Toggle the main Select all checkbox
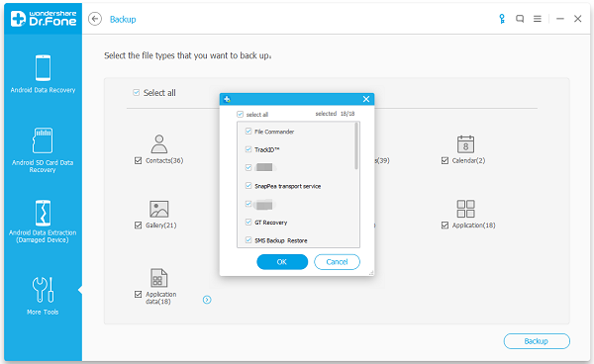The height and width of the screenshot is (364, 594). (137, 92)
